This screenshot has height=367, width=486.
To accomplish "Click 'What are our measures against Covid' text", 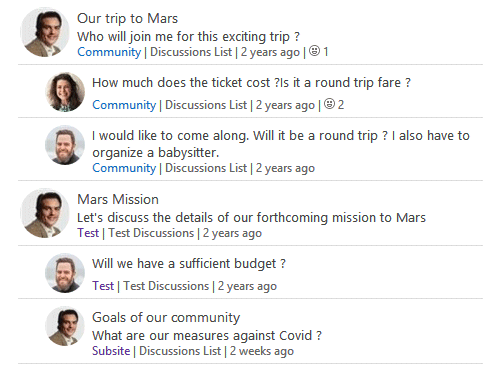I will (207, 335).
